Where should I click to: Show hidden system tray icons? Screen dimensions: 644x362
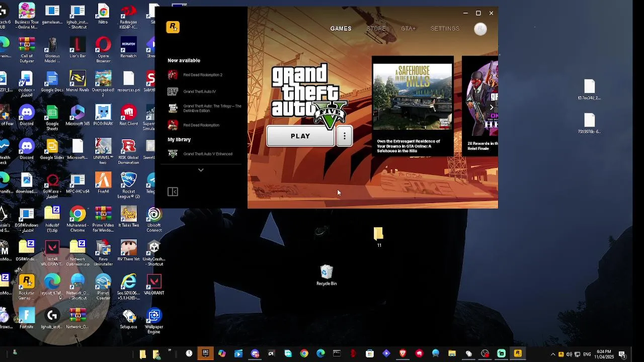(553, 354)
